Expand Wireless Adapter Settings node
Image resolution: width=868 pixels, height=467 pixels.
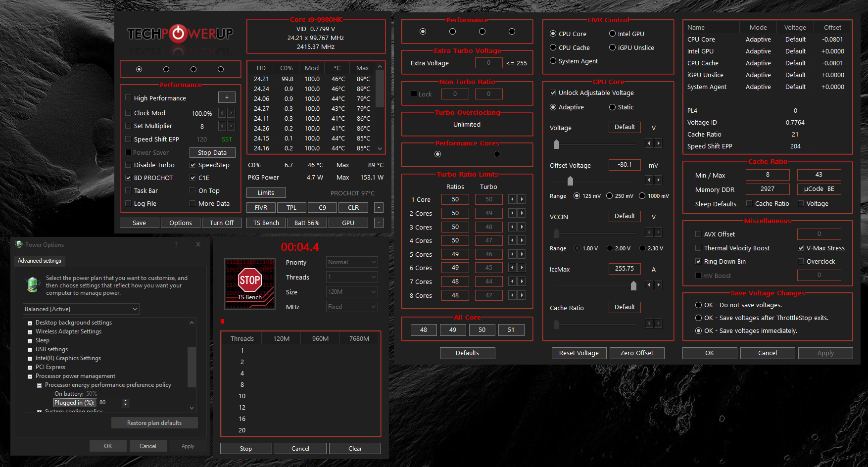click(30, 332)
